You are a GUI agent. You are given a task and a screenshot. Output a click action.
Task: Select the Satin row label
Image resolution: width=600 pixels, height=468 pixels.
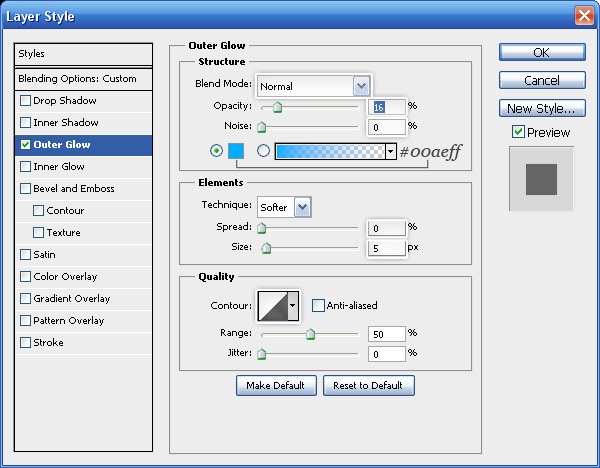tap(44, 254)
